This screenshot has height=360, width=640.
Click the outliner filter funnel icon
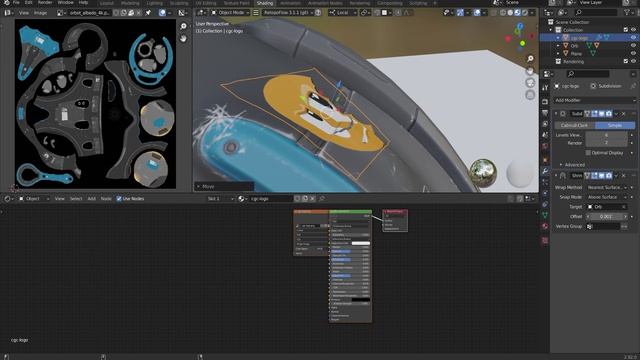(x=627, y=13)
